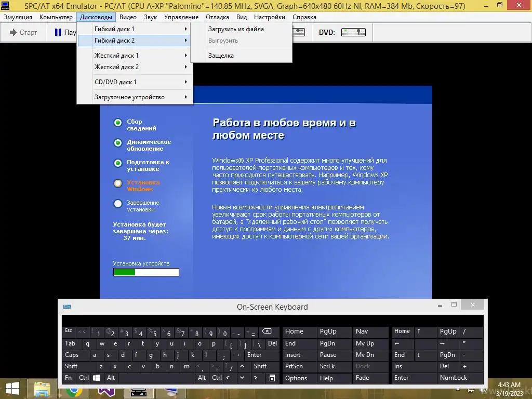Click the Del key beside backslash key
Viewport: 532px width, 399px height.
coord(272,343)
